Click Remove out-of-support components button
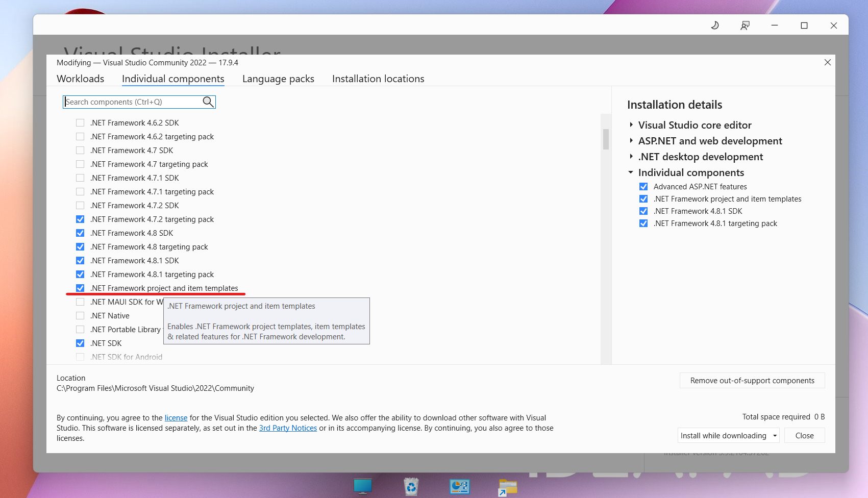 752,381
